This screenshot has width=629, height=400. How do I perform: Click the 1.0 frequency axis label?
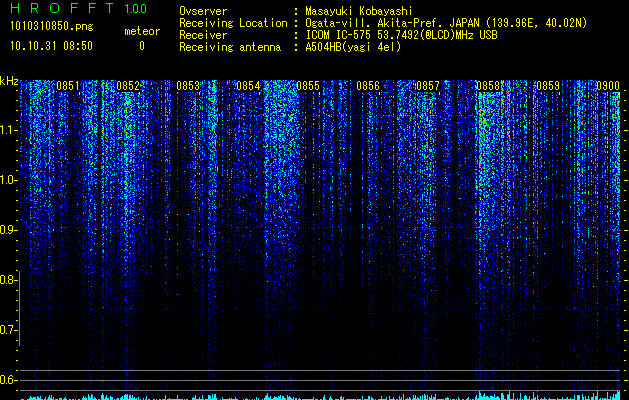pyautogui.click(x=8, y=180)
